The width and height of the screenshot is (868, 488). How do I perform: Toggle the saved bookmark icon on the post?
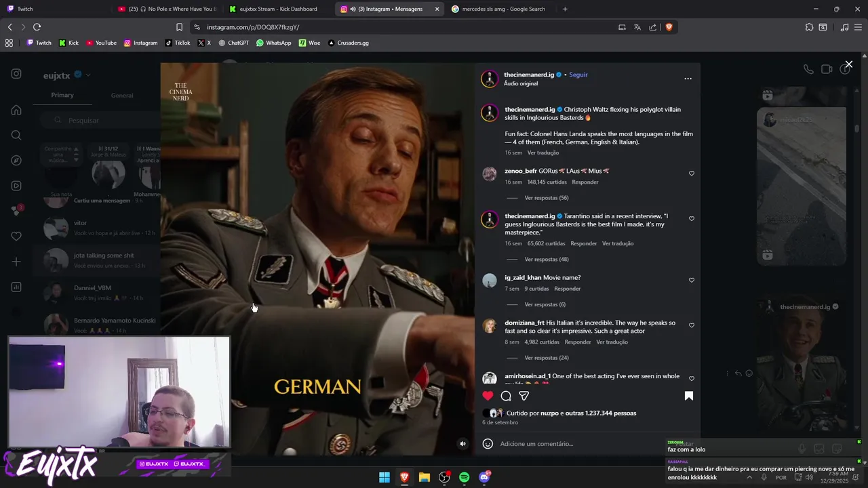coord(688,396)
